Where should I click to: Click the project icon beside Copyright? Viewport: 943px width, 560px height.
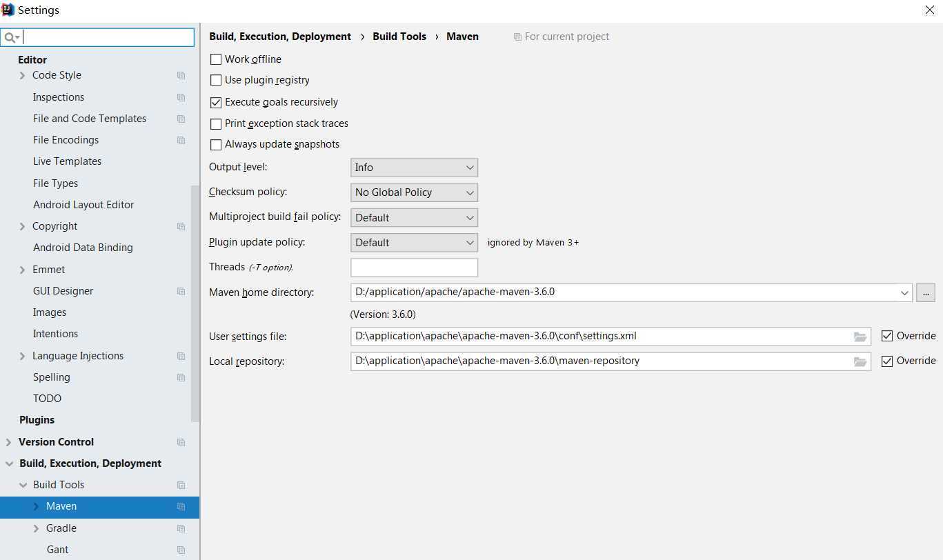click(x=181, y=226)
